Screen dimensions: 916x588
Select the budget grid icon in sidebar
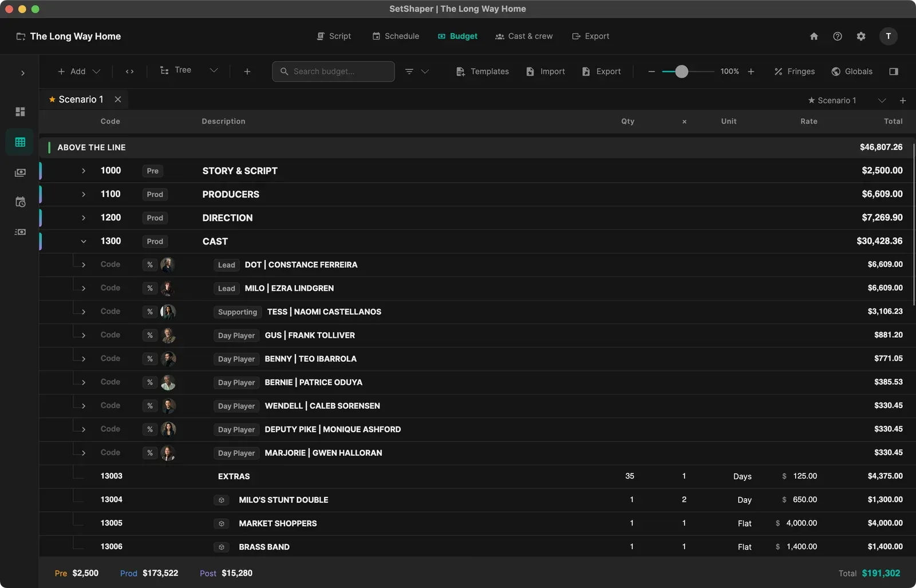click(20, 142)
